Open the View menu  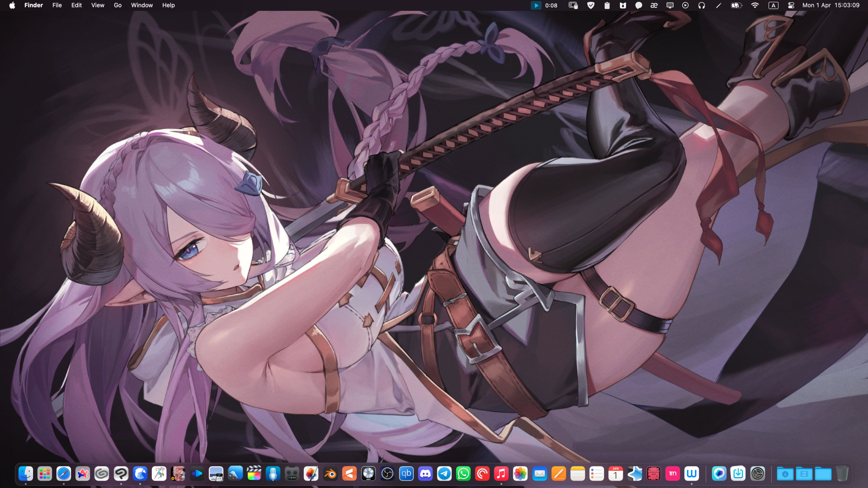coord(98,5)
